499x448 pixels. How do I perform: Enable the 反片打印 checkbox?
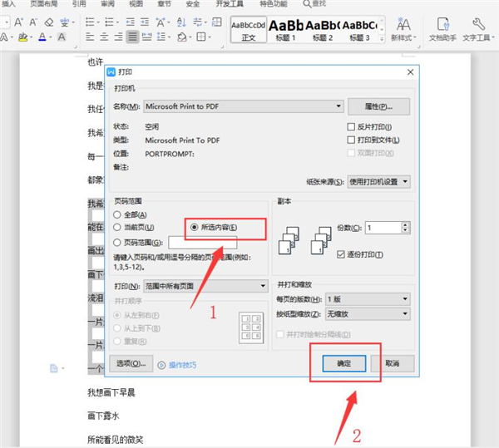pos(351,127)
